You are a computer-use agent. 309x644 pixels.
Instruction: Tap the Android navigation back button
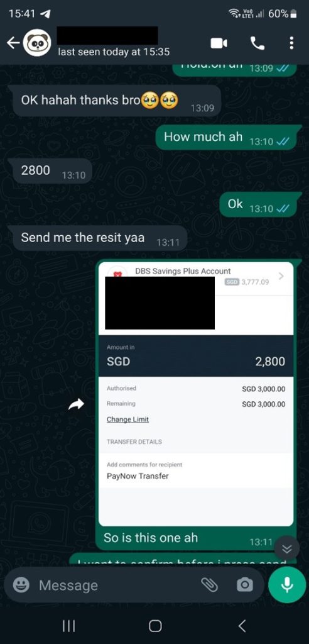pos(242,626)
